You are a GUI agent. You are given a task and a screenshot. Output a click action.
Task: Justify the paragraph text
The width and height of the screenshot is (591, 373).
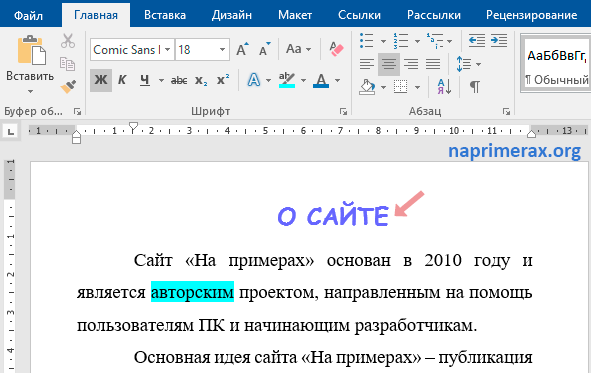tap(433, 64)
